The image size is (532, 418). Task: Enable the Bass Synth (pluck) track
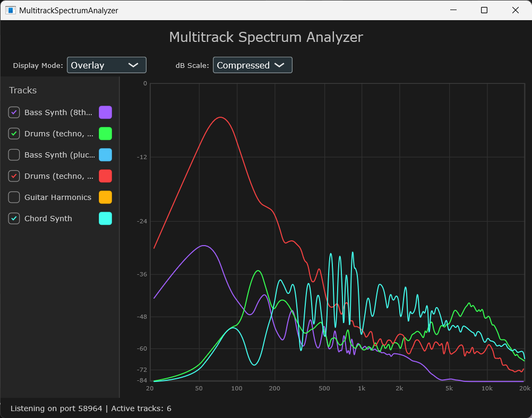tap(14, 155)
